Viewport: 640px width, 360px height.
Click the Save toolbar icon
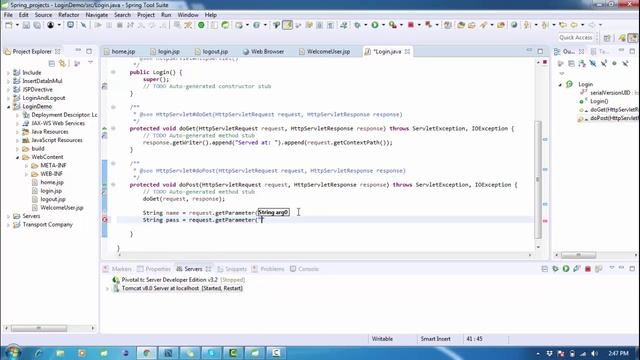pyautogui.click(x=26, y=25)
